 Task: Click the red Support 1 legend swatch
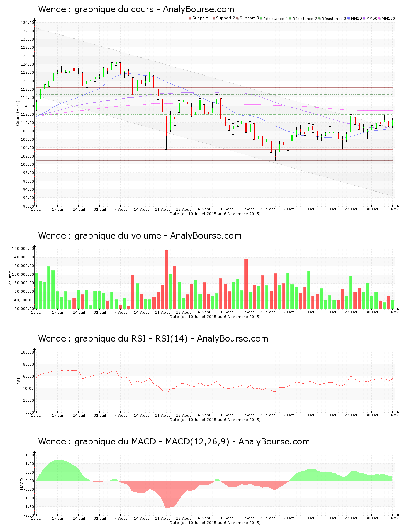point(190,18)
